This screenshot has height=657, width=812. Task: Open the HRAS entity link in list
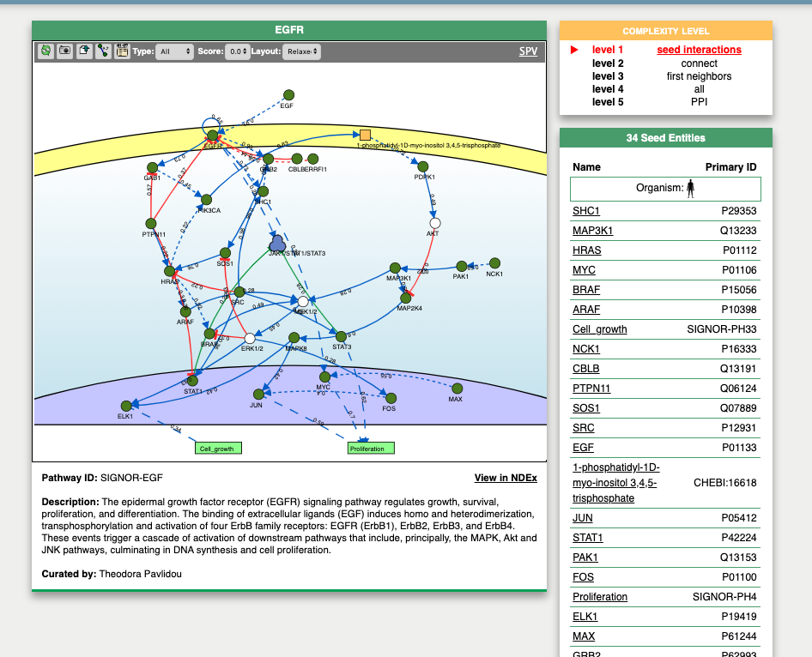point(587,250)
